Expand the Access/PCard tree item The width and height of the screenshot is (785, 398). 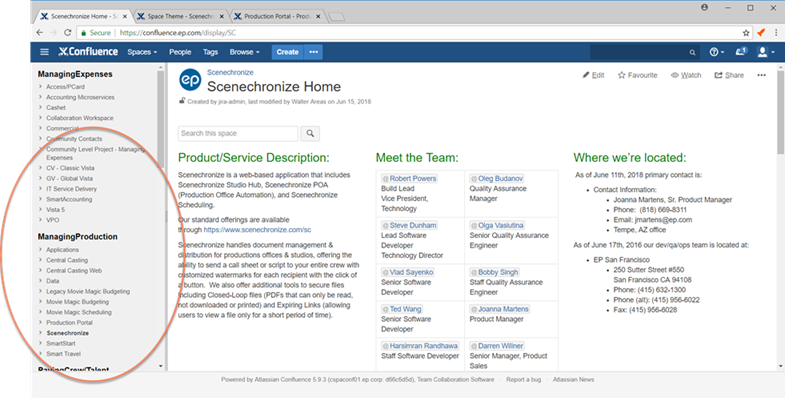click(x=40, y=86)
